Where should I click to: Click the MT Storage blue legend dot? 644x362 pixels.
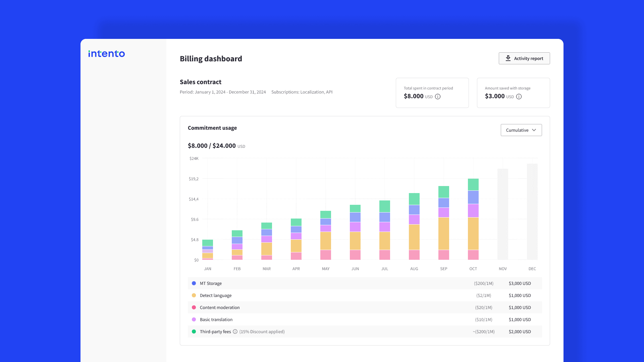point(194,283)
